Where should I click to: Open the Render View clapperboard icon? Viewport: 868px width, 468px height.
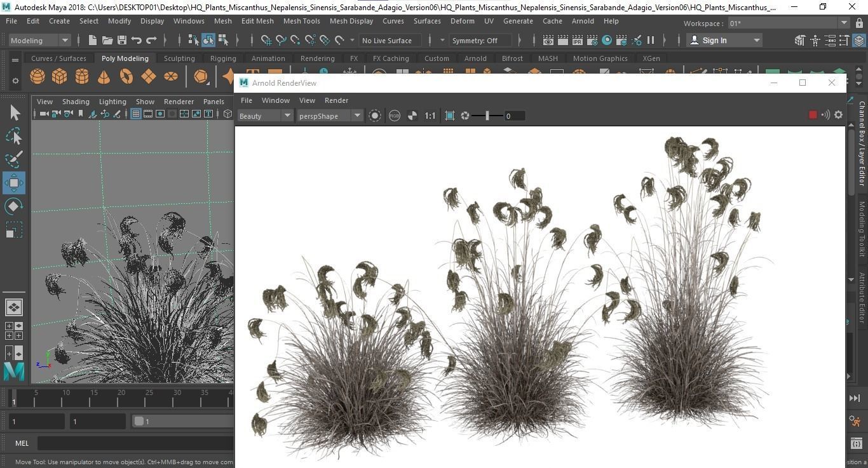(x=548, y=40)
